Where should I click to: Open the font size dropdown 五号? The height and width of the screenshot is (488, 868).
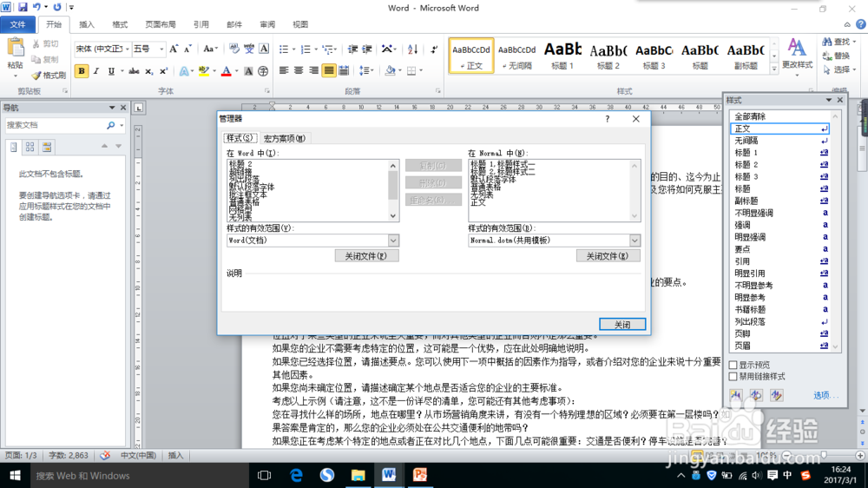pos(161,49)
